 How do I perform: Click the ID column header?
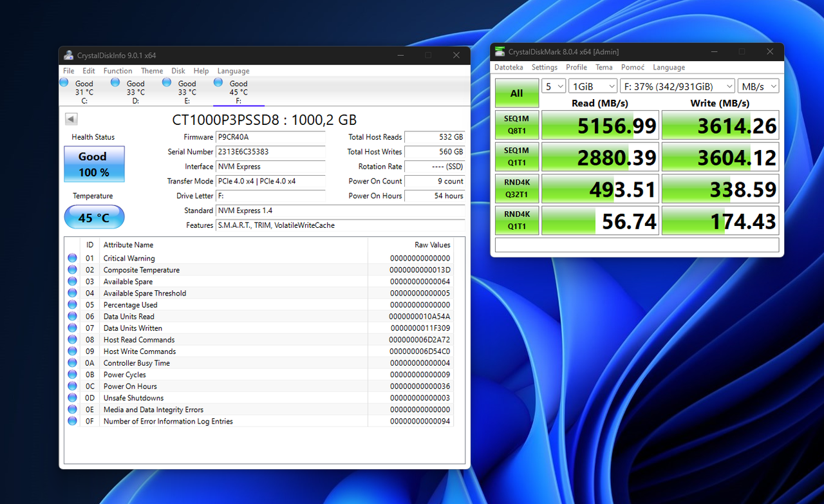click(89, 245)
